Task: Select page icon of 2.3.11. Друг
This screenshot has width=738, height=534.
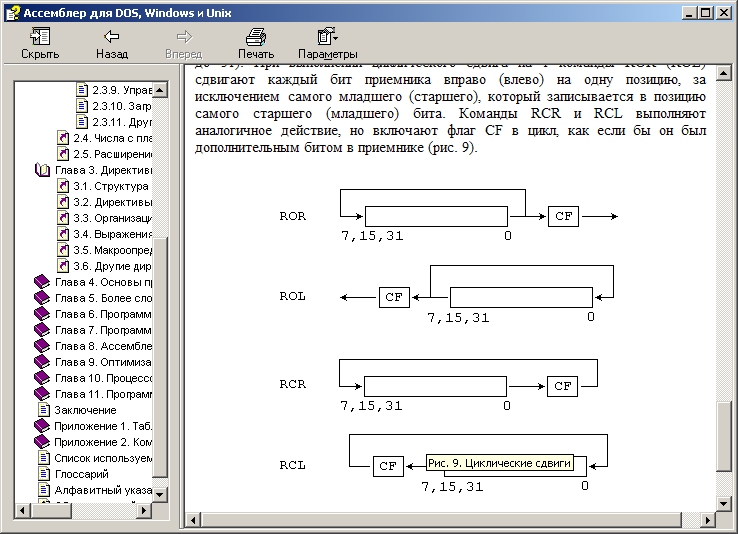Action: pos(82,122)
